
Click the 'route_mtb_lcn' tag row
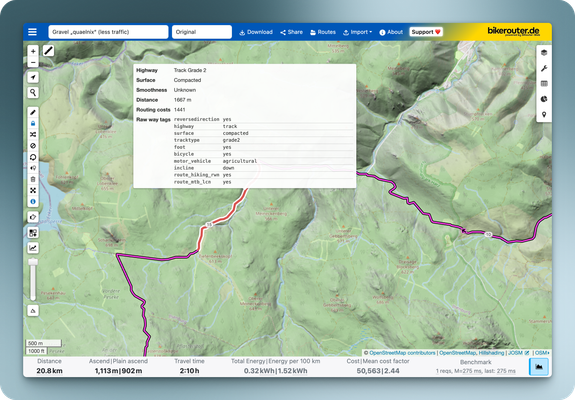click(x=264, y=182)
